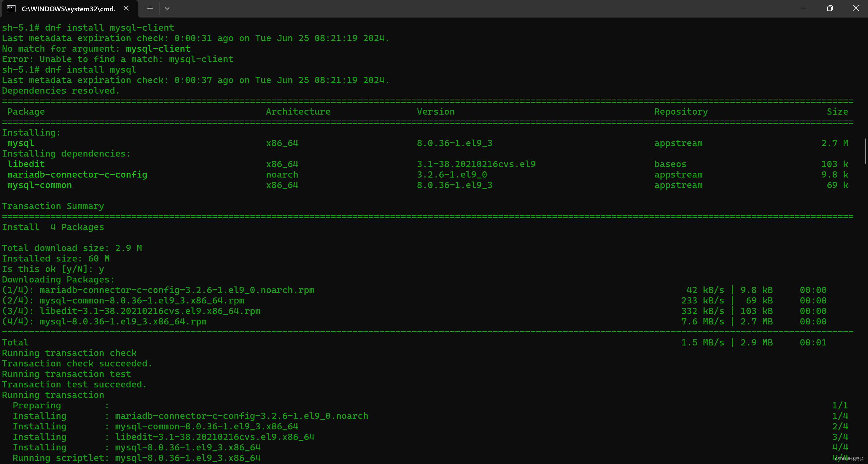This screenshot has height=464, width=868.
Task: Close the terminal window
Action: pyautogui.click(x=856, y=9)
